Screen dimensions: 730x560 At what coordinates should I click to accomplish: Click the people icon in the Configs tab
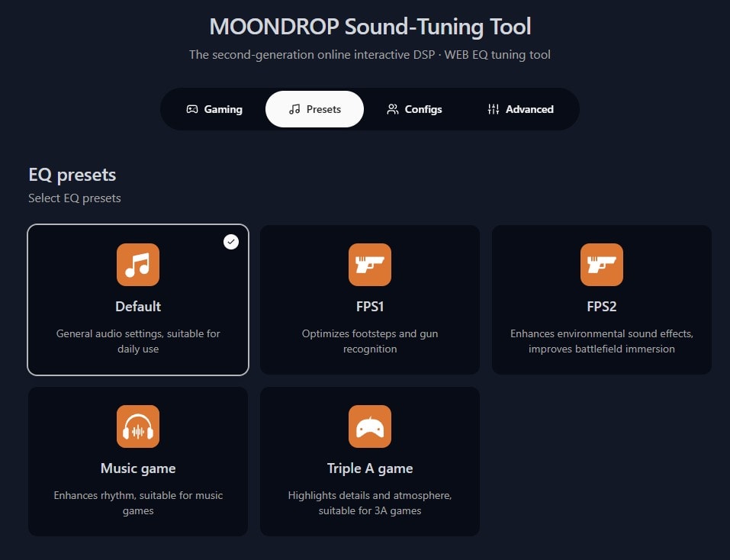tap(393, 109)
